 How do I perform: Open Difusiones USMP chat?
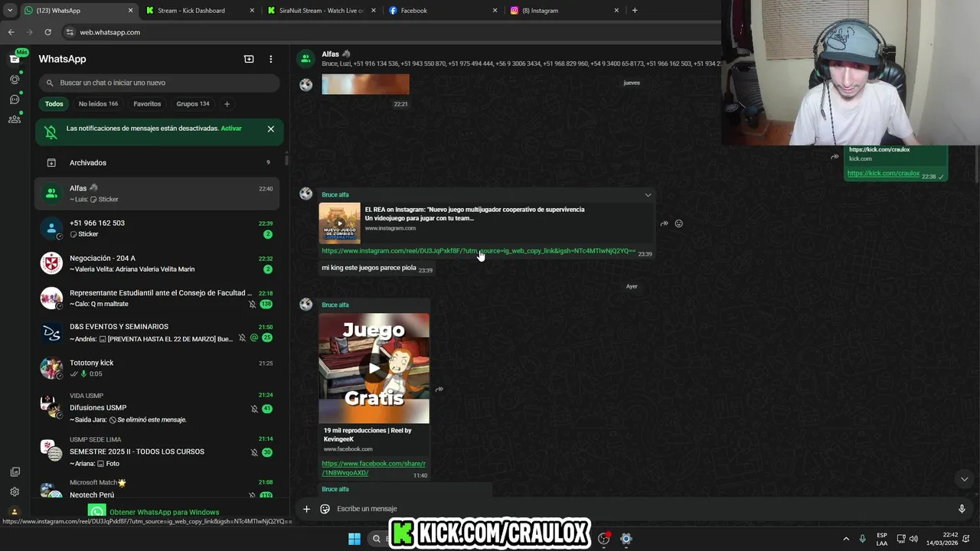tap(157, 408)
